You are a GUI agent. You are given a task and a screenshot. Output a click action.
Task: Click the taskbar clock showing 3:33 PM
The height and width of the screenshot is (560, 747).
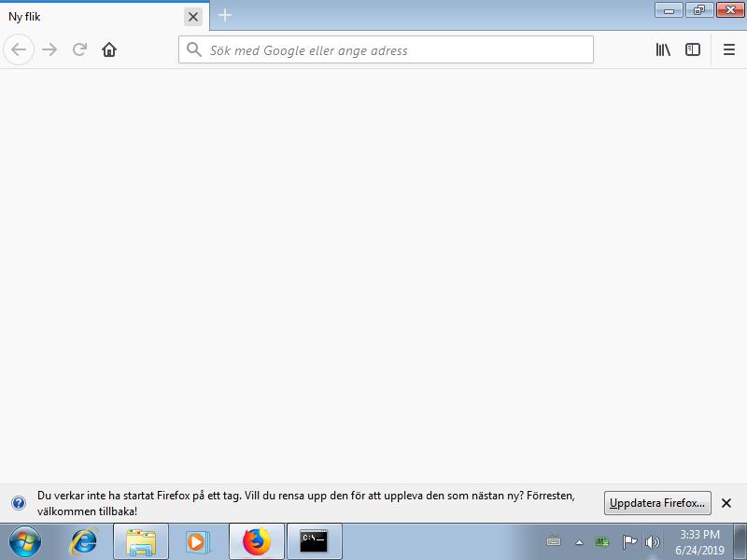[x=699, y=542]
